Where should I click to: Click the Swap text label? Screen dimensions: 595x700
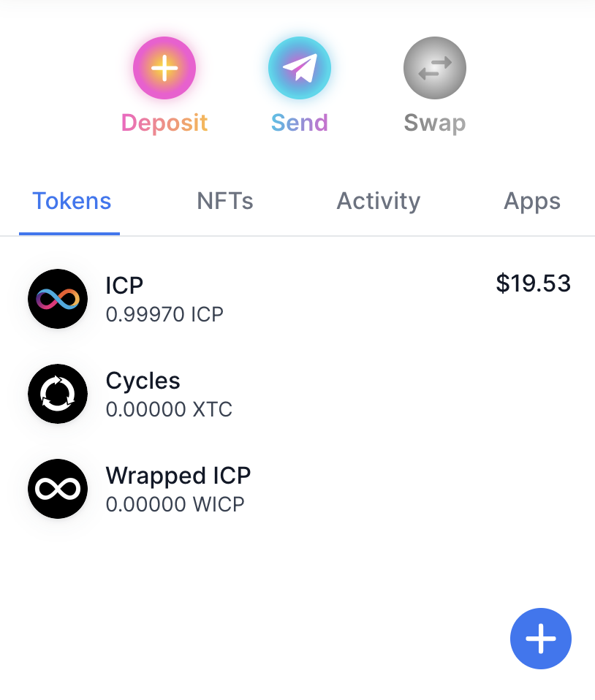tap(435, 123)
